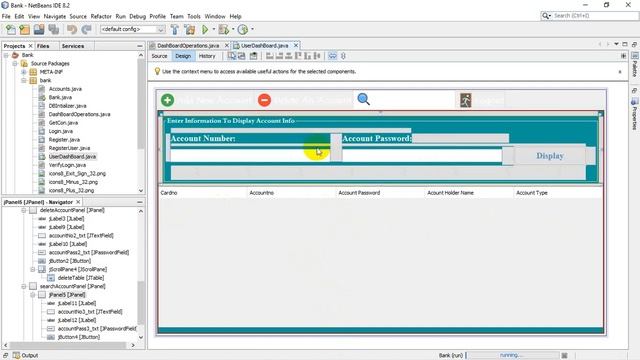This screenshot has width=640, height=360.
Task: Click the Clean and Build icon
Action: click(x=190, y=29)
